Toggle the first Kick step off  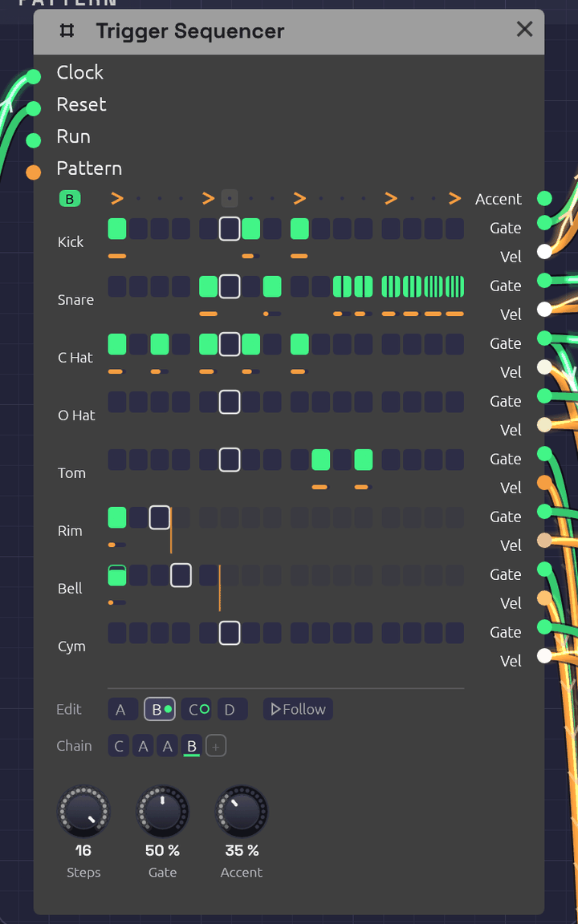tap(117, 229)
